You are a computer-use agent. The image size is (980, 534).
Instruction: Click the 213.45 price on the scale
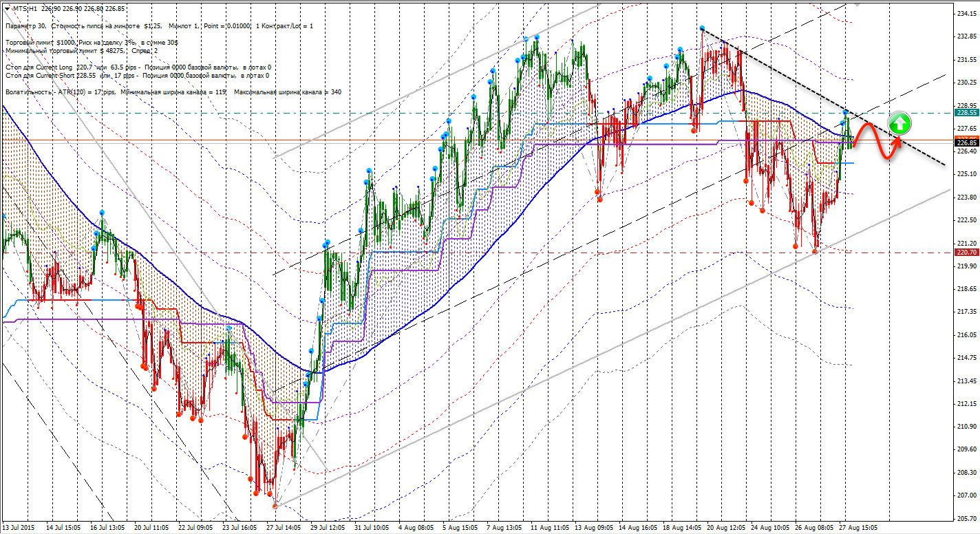tap(966, 381)
